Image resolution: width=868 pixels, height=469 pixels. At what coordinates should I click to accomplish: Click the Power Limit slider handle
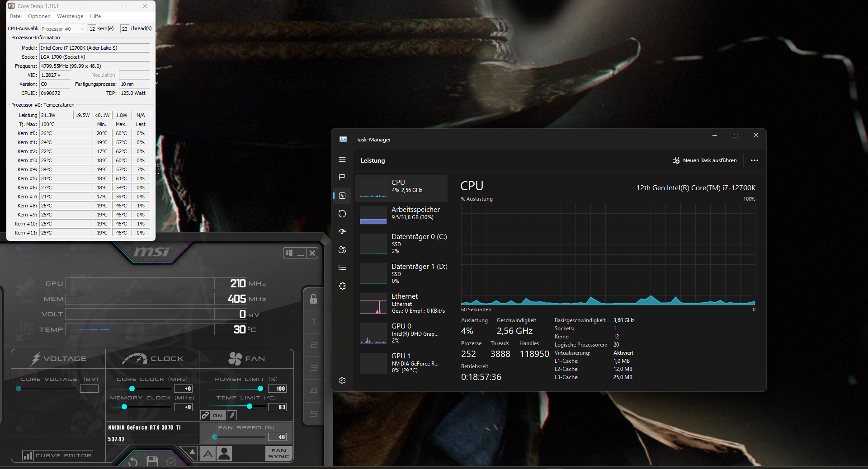260,389
